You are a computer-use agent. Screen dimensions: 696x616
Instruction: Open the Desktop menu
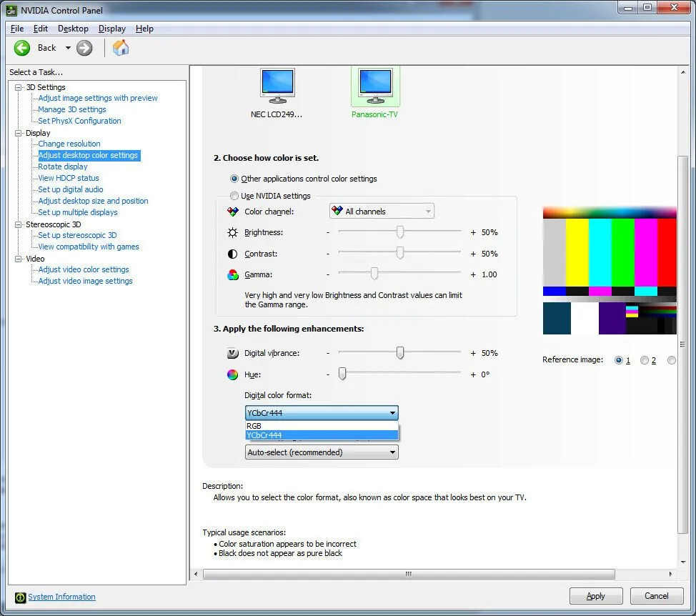coord(73,29)
